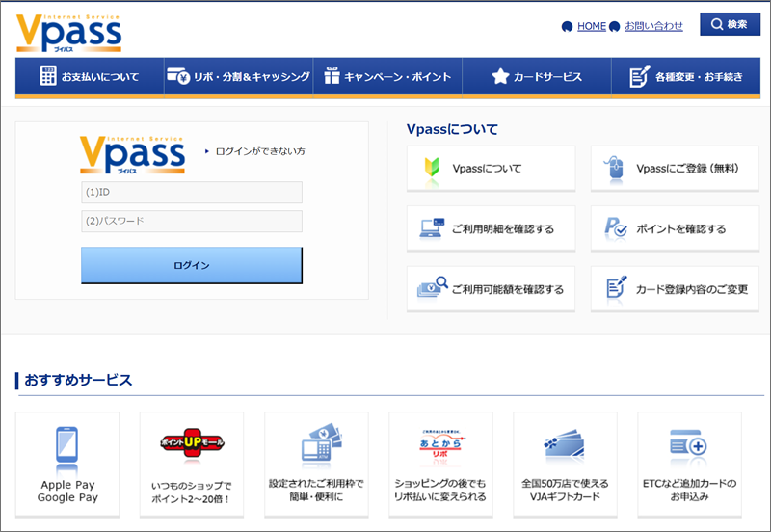The width and height of the screenshot is (771, 532).
Task: Click the ログイン button
Action: click(x=192, y=265)
